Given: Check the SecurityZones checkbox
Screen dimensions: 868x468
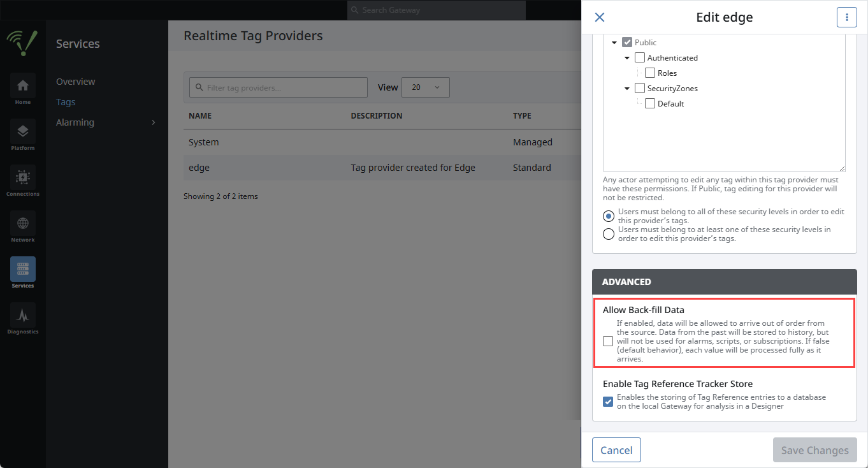Looking at the screenshot, I should click(640, 88).
